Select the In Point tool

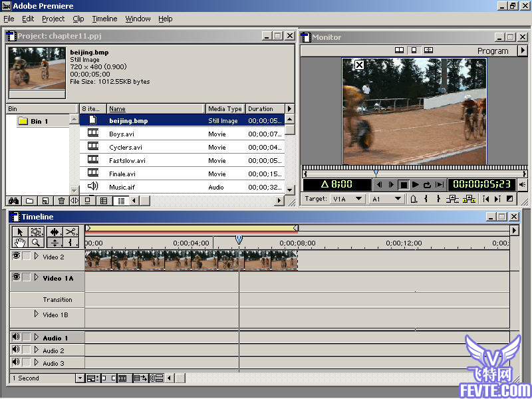click(70, 243)
